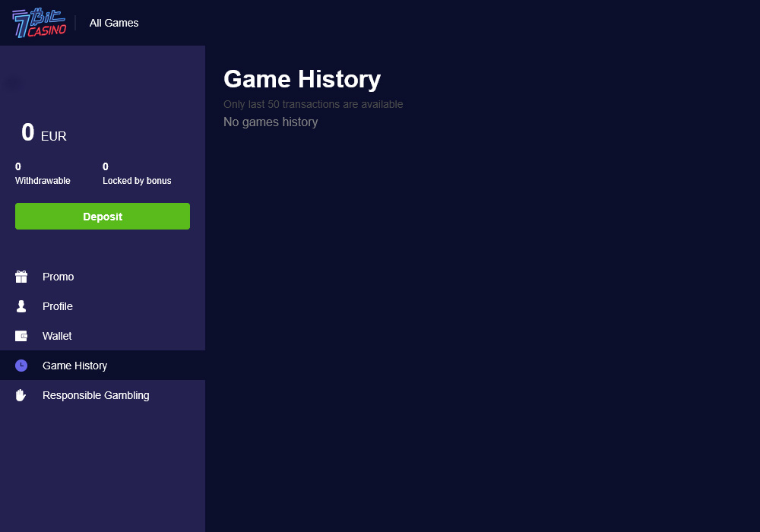Click the EUR currency label
Image resolution: width=760 pixels, height=532 pixels.
pos(54,137)
